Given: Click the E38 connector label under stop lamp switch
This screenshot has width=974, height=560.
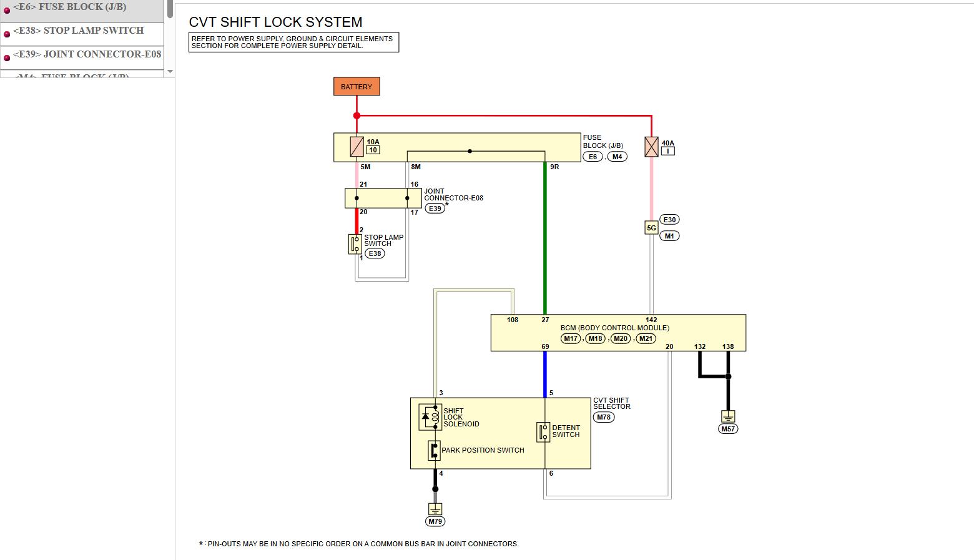Looking at the screenshot, I should 375,253.
